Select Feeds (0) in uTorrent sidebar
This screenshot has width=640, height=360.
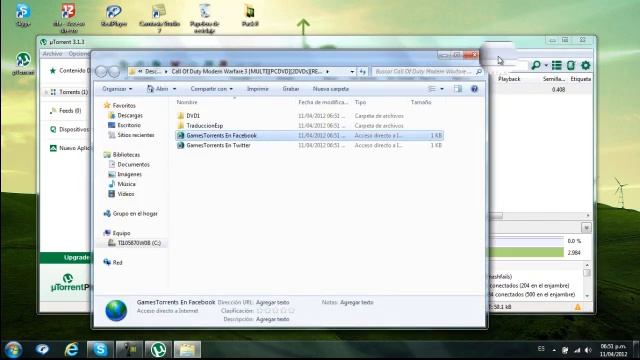(65, 111)
